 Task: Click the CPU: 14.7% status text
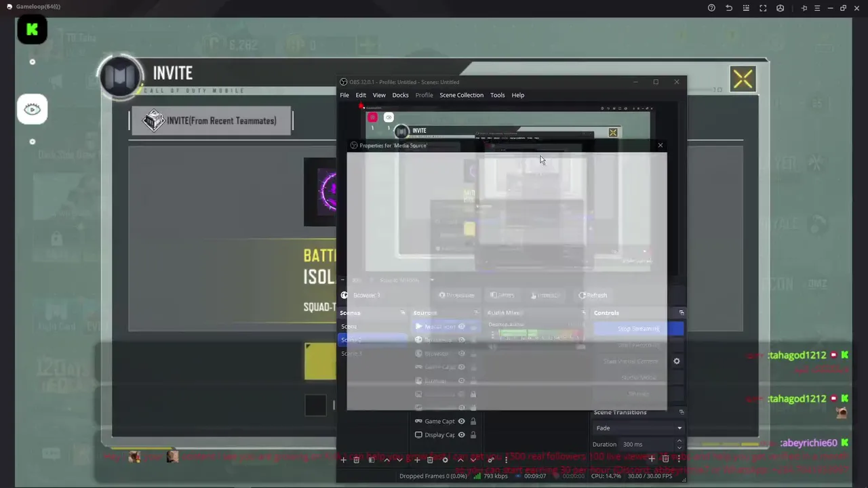coord(606,476)
